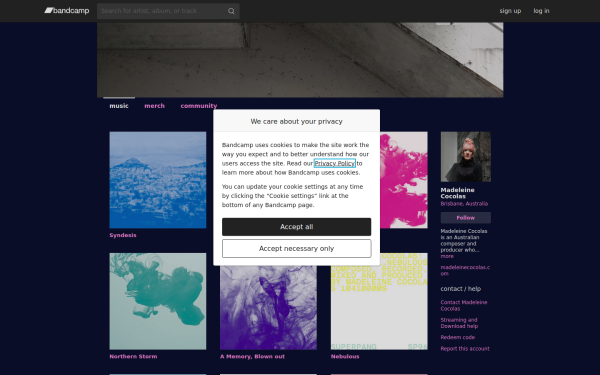
Task: Click the Bandcamp logo
Action: tap(67, 11)
